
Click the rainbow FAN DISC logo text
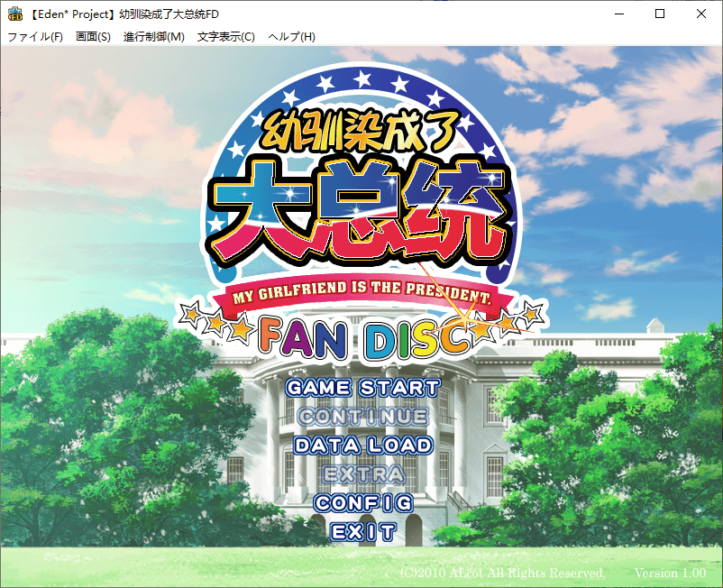point(363,338)
